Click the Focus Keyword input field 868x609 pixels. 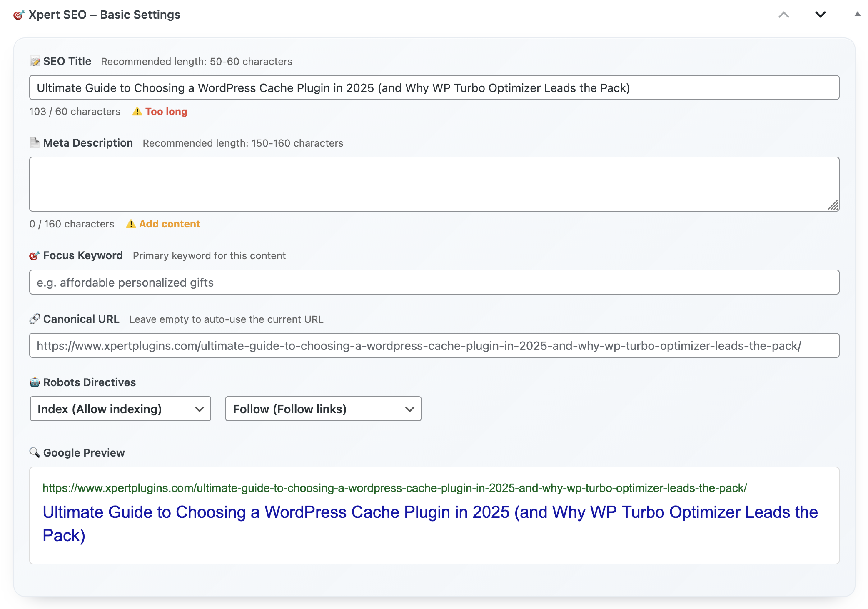point(434,282)
